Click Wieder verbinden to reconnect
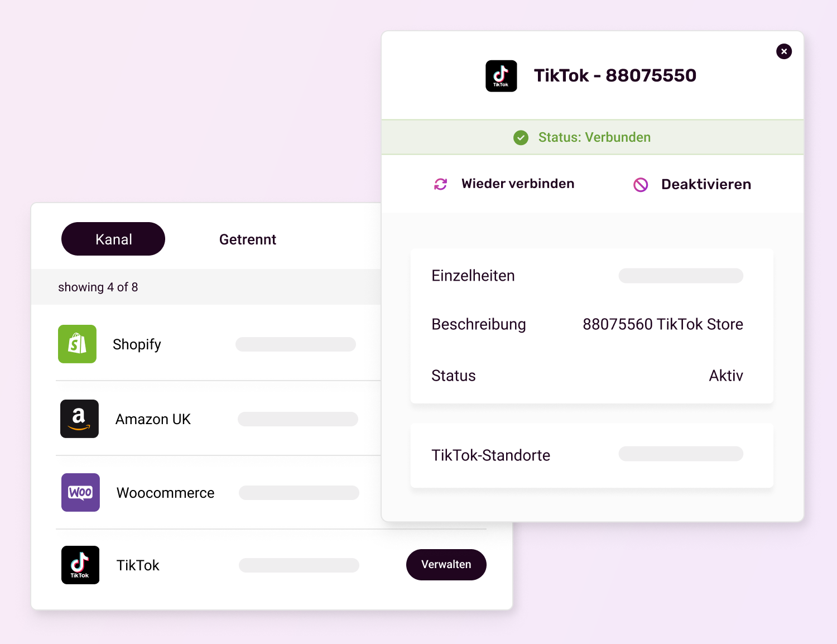 click(x=517, y=184)
